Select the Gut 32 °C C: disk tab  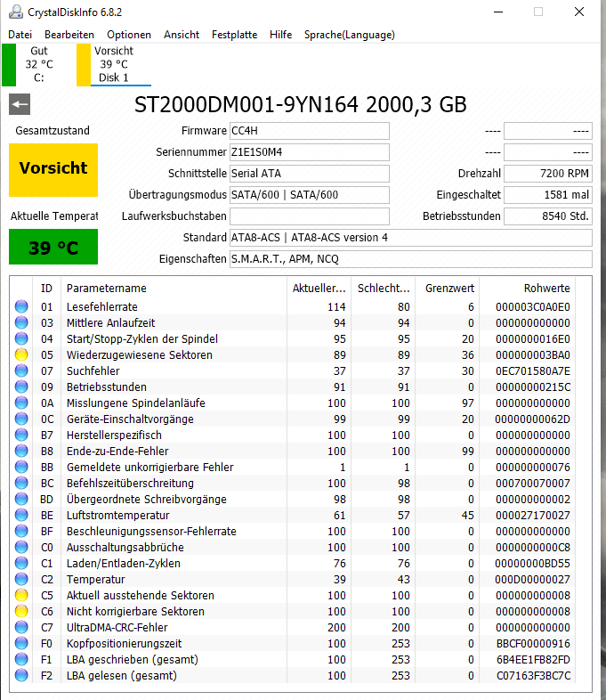tap(39, 64)
